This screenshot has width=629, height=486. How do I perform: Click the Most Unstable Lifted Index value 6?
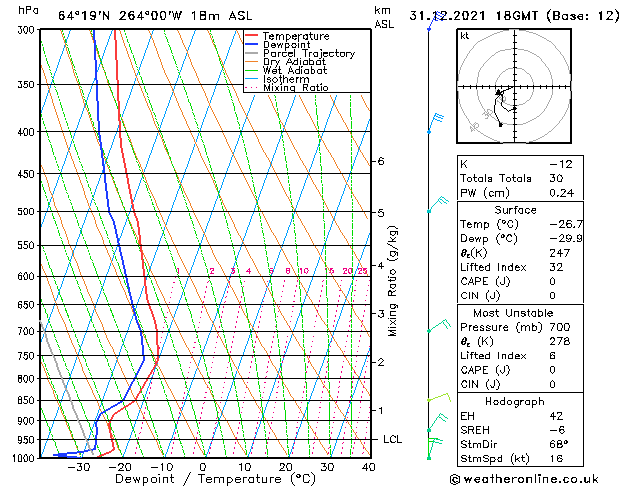[x=552, y=356]
